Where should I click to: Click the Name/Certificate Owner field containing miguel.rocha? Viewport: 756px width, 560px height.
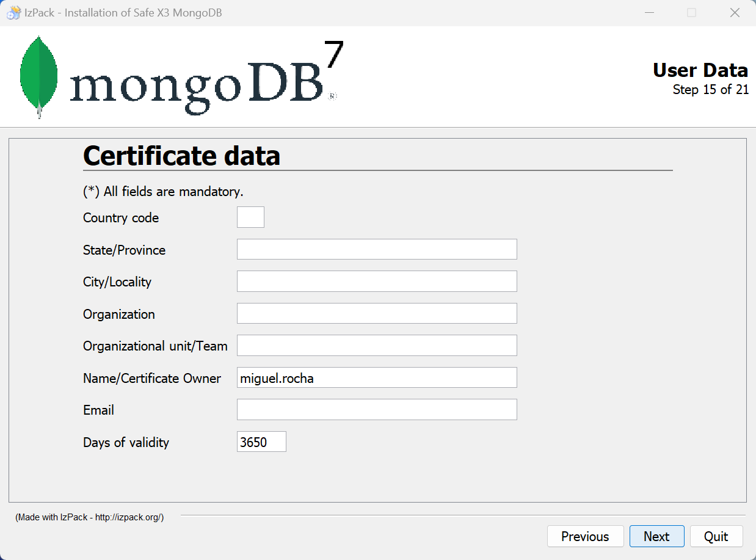(377, 378)
